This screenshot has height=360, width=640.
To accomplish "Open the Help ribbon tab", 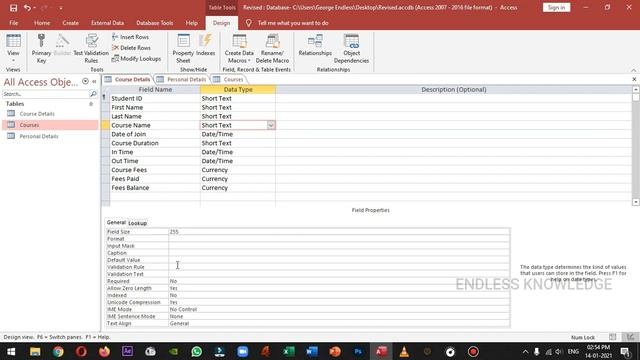I will coord(191,23).
